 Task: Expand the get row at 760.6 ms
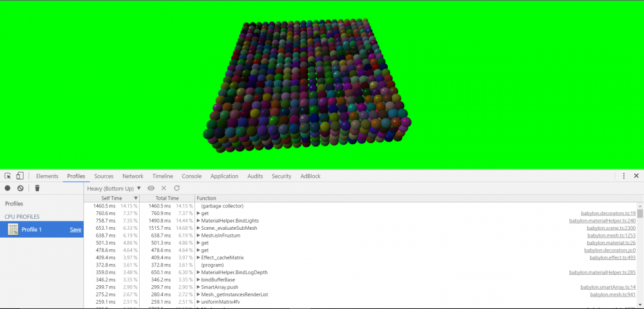(x=198, y=213)
